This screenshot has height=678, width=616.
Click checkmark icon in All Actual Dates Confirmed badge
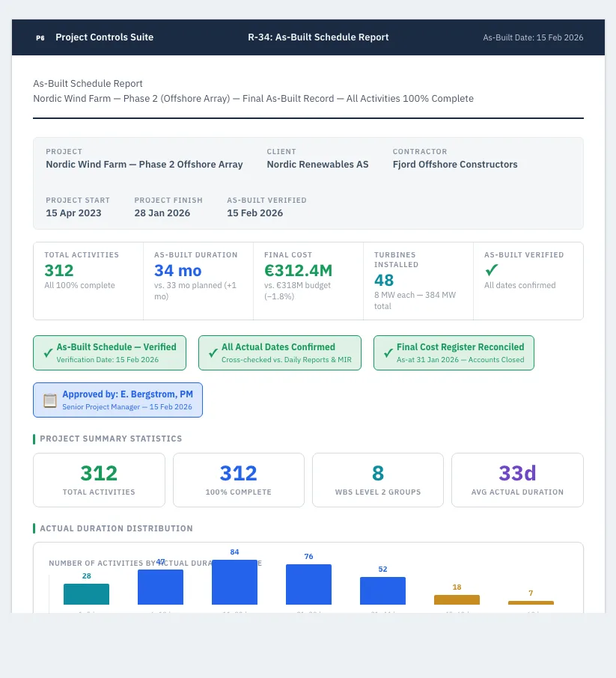[x=213, y=352]
